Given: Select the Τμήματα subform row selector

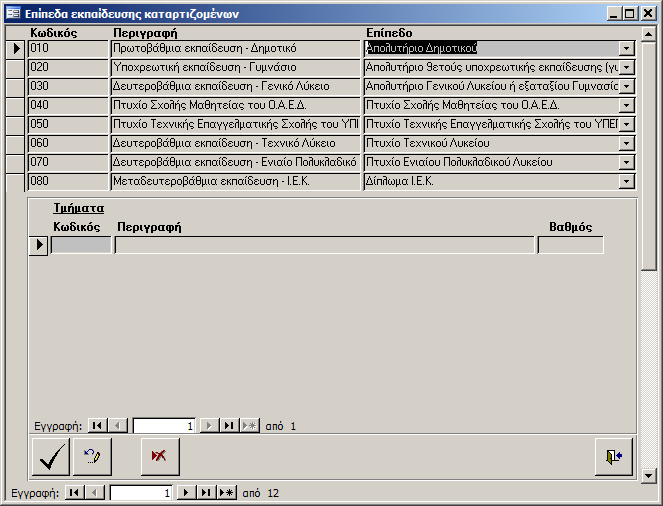Looking at the screenshot, I should point(38,245).
